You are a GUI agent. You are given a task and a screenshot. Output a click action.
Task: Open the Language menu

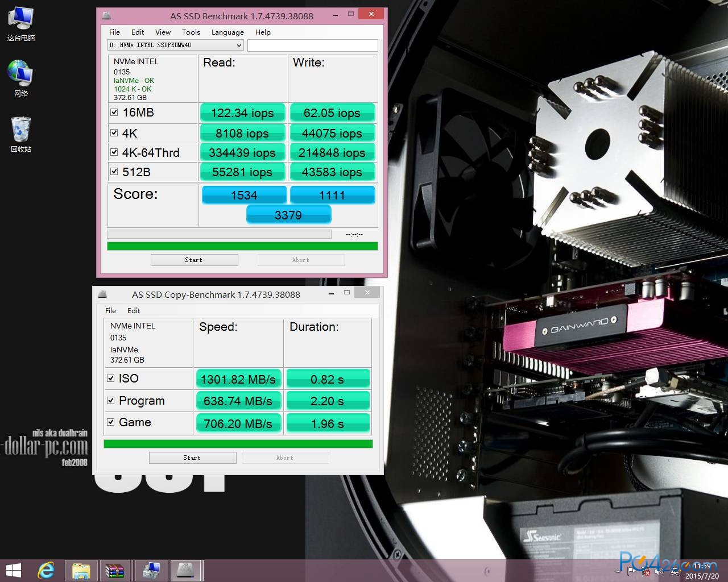[x=227, y=32]
